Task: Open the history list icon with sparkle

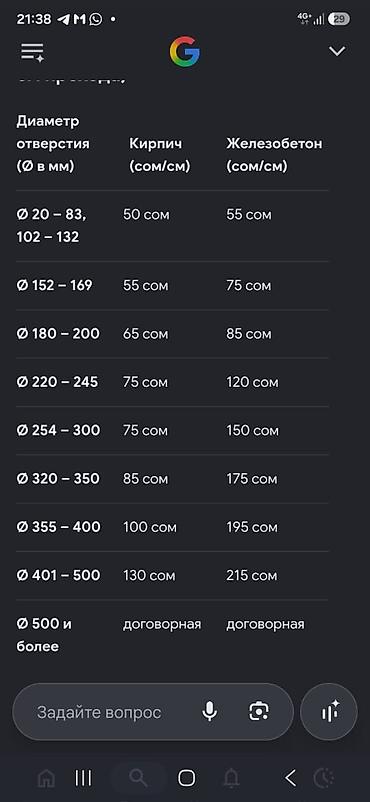Action: (32, 52)
